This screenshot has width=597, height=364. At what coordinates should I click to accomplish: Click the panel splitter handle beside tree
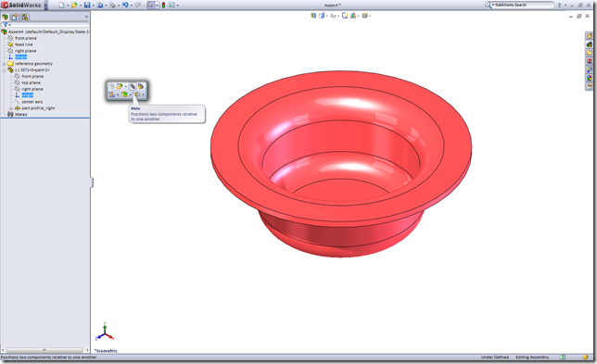(x=92, y=182)
